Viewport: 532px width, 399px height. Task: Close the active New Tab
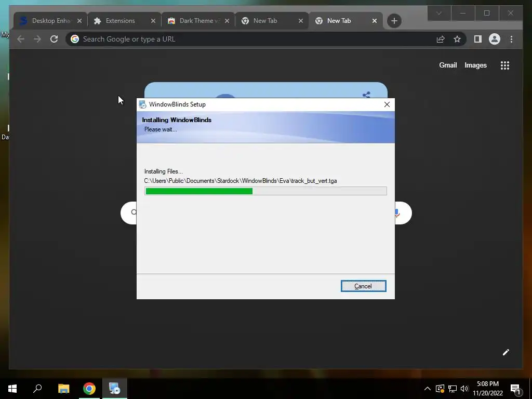tap(375, 21)
